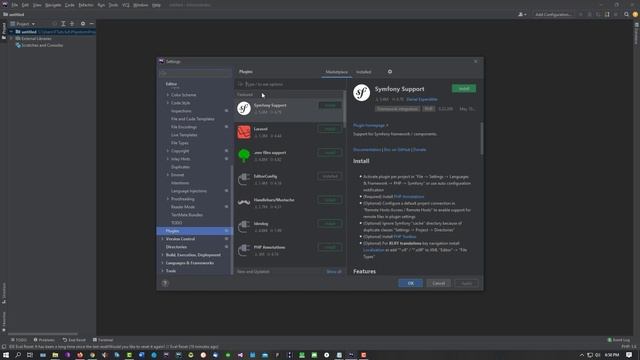
Task: Click the red Laravel plugin icon
Action: [x=244, y=132]
